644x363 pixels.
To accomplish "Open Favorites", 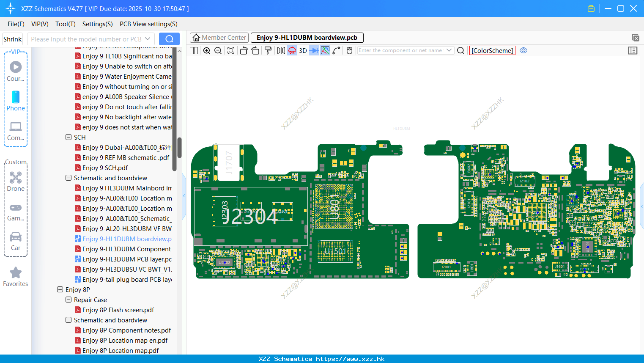I will tap(16, 277).
